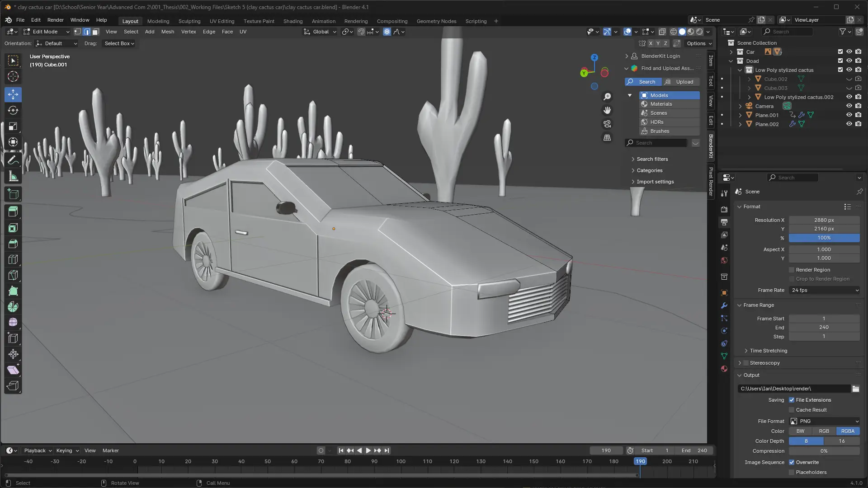Select RGB color mode button

coord(824,431)
